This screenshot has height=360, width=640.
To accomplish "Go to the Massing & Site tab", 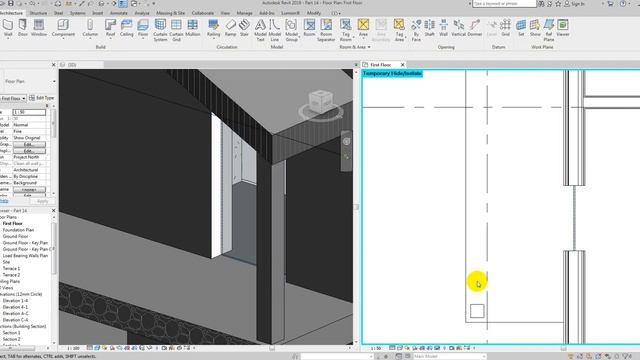I will [x=170, y=13].
